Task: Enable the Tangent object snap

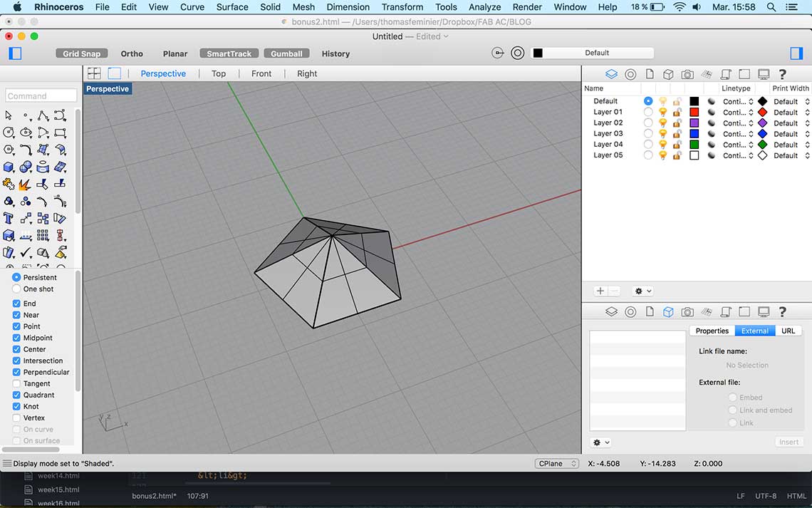Action: 16,384
